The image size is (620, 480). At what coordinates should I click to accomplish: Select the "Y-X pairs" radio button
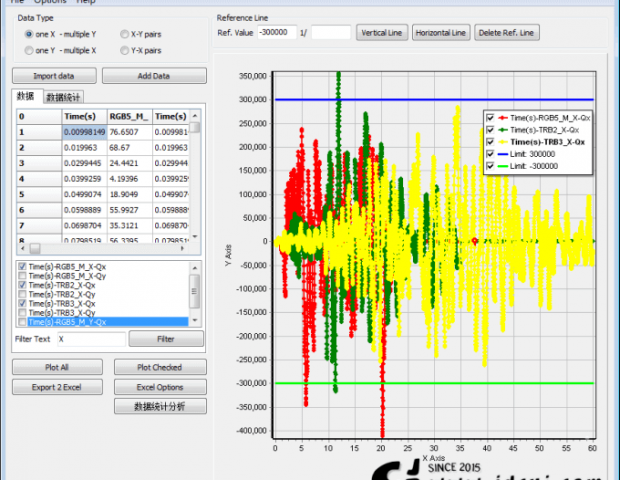(123, 49)
